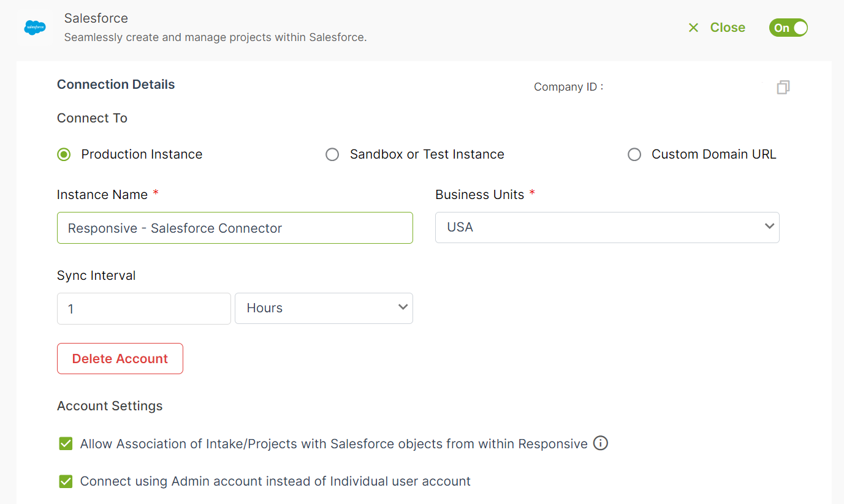Click the 'Seamlessly create and manage projects' description

click(x=216, y=37)
